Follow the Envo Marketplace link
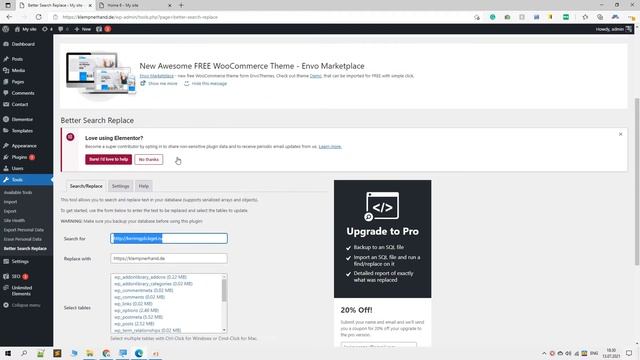 point(156,76)
